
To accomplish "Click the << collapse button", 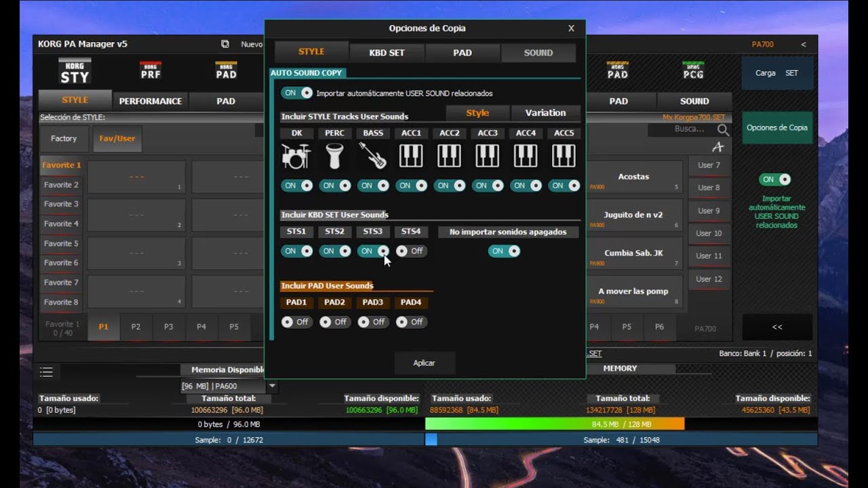I will tap(777, 327).
